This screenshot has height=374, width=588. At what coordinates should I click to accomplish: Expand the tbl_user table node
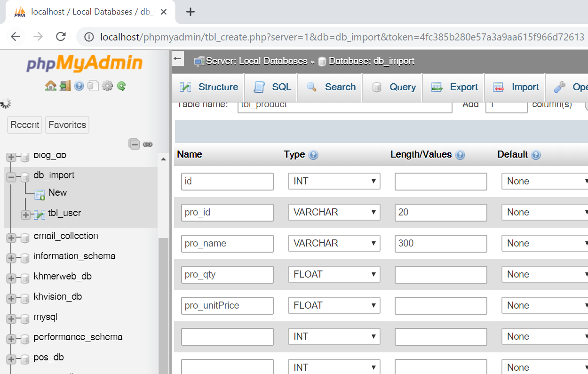(26, 215)
